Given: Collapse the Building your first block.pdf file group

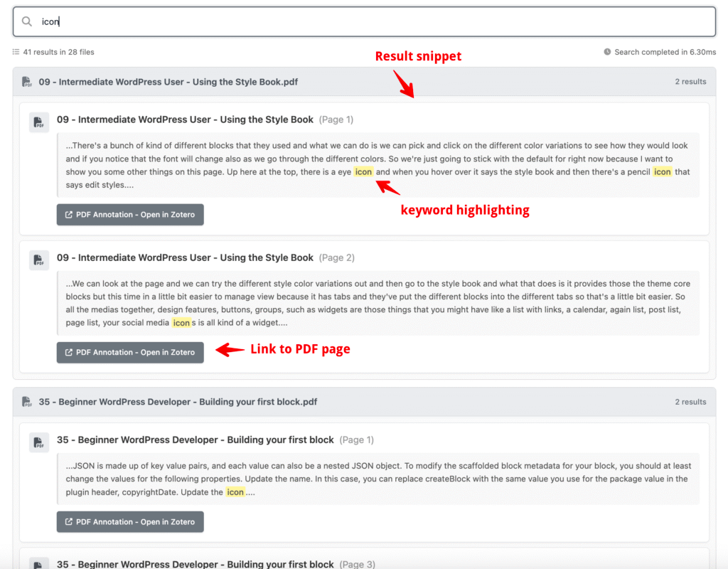Looking at the screenshot, I should [178, 402].
